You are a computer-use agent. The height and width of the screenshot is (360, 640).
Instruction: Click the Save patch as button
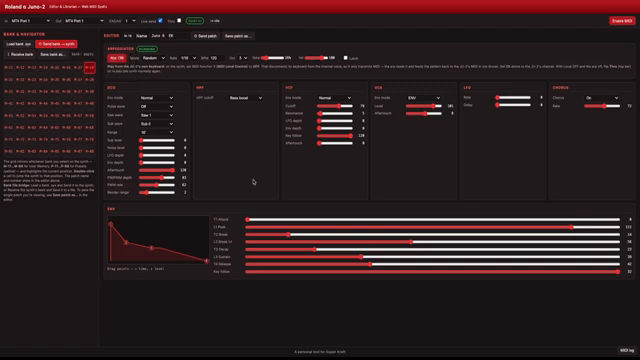[x=238, y=36]
